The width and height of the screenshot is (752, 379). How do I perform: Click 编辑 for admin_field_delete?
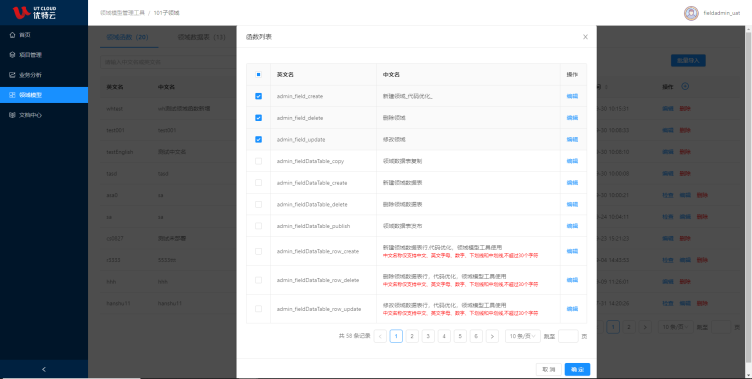point(572,118)
